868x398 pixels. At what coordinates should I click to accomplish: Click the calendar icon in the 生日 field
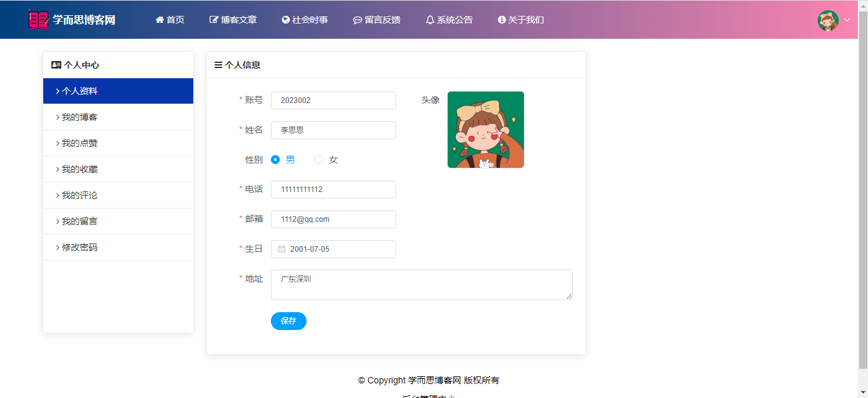tap(282, 249)
